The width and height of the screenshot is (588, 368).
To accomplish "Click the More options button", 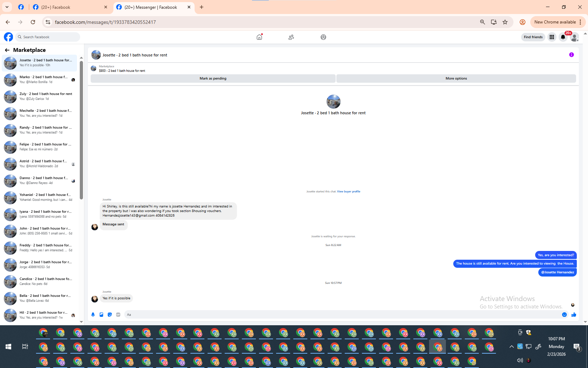I will click(x=456, y=79).
